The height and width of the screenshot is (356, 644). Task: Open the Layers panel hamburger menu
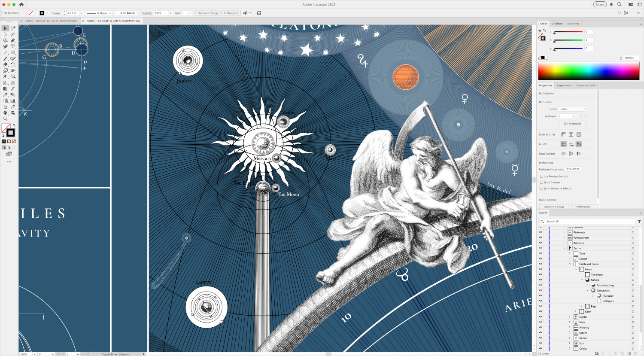click(x=641, y=213)
